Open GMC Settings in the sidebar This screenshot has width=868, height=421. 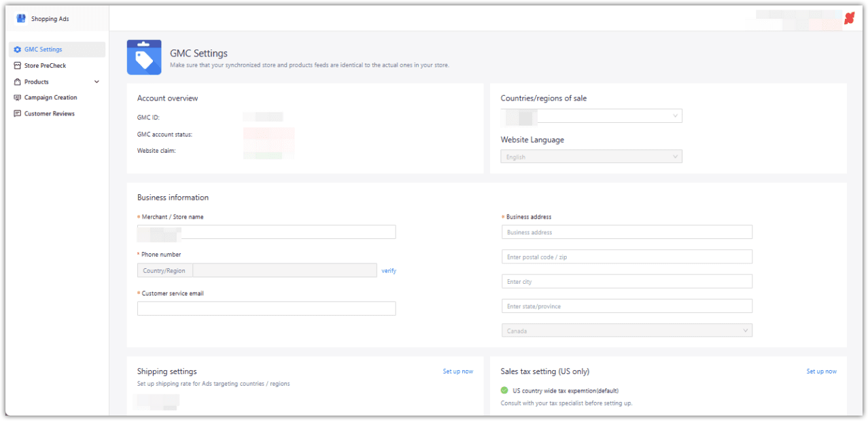pyautogui.click(x=57, y=50)
